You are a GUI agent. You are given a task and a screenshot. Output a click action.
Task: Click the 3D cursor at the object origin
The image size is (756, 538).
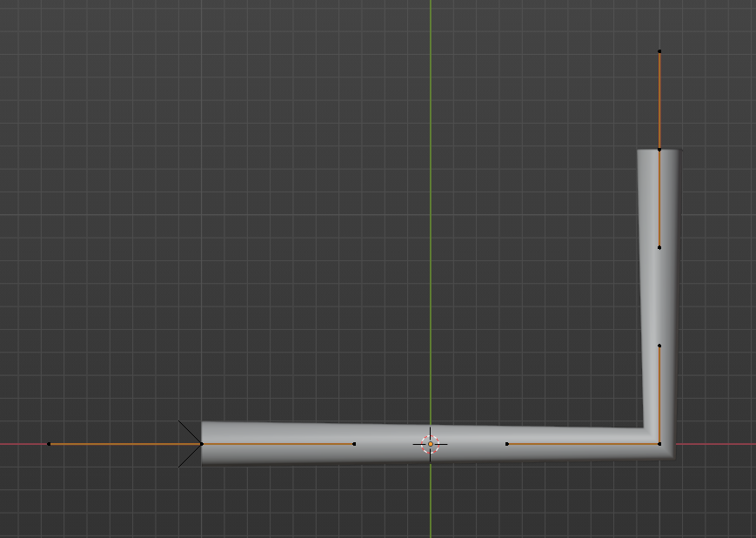tap(430, 444)
